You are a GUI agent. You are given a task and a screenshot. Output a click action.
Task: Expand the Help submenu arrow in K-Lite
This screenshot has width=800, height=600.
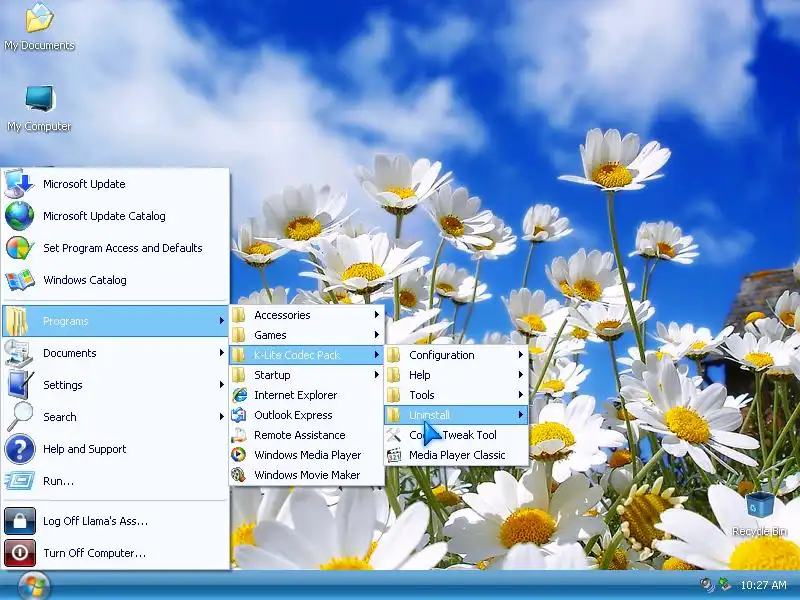pyautogui.click(x=521, y=374)
